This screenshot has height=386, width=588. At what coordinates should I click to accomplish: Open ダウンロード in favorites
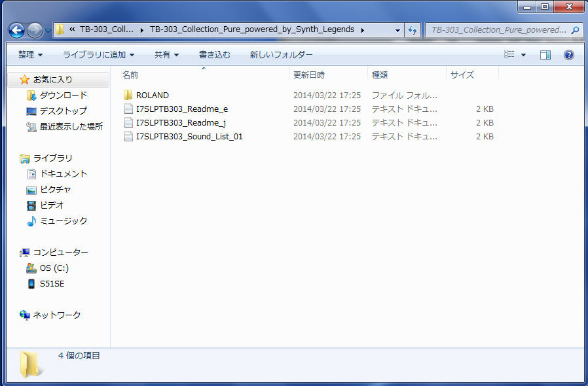[x=64, y=95]
